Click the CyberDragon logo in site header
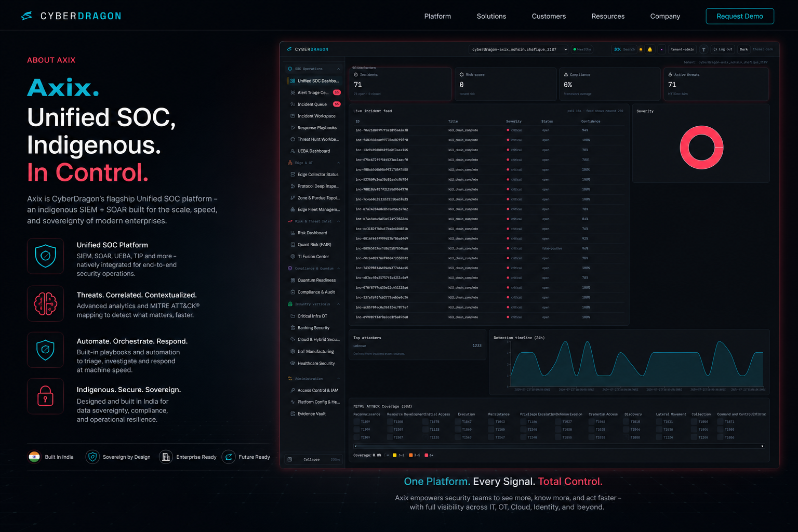Image resolution: width=798 pixels, height=532 pixels. (x=71, y=16)
